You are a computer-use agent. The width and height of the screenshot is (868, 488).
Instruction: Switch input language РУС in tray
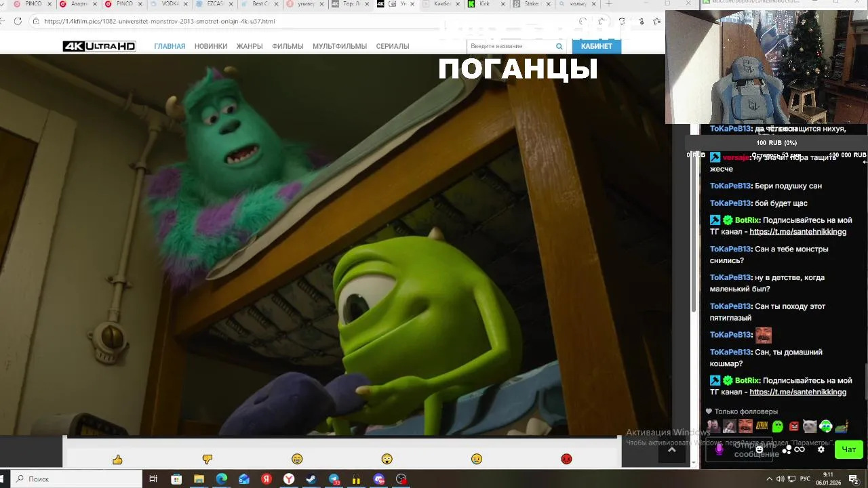[805, 479]
